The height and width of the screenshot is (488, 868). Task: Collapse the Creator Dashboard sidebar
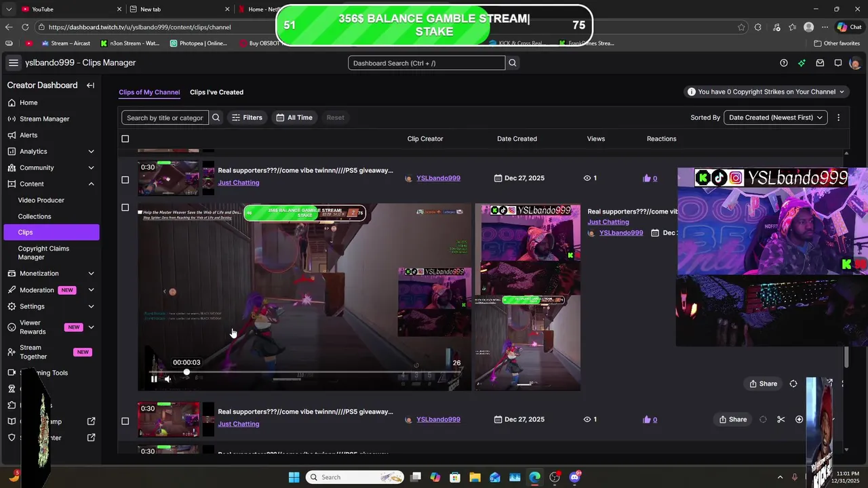pyautogui.click(x=90, y=85)
